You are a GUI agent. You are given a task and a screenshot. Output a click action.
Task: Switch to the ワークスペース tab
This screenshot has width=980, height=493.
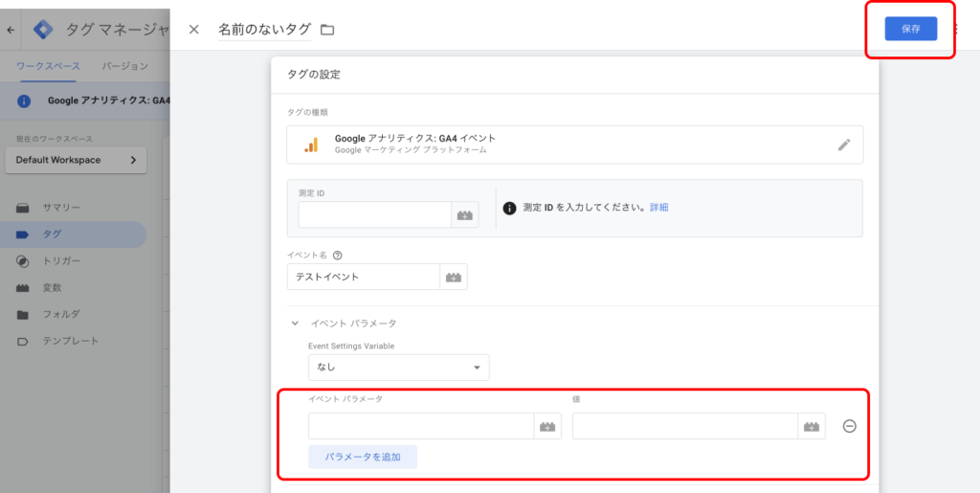click(48, 66)
